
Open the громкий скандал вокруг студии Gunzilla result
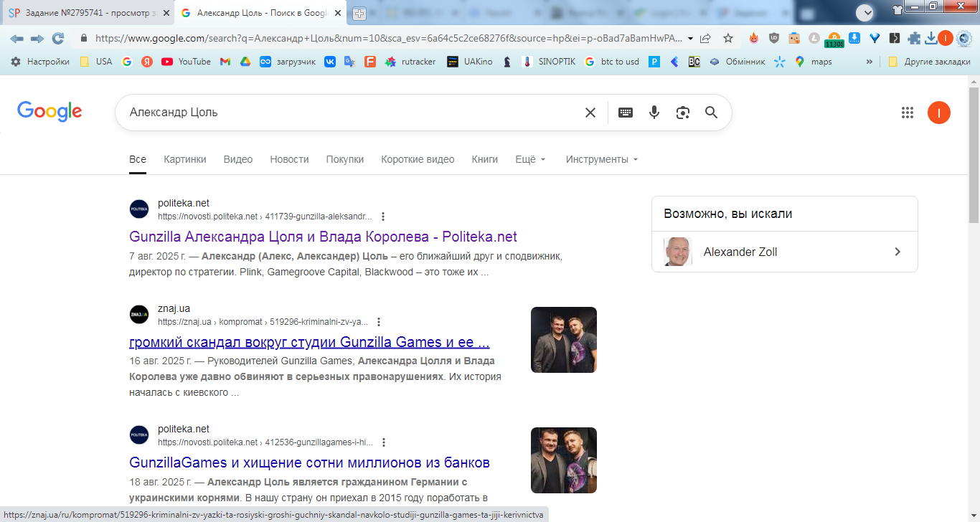click(309, 341)
